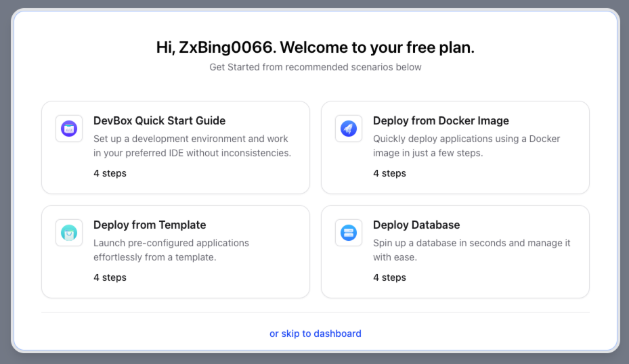Image resolution: width=629 pixels, height=364 pixels.
Task: Click "4 steps" under Deploy Database
Action: click(x=389, y=277)
